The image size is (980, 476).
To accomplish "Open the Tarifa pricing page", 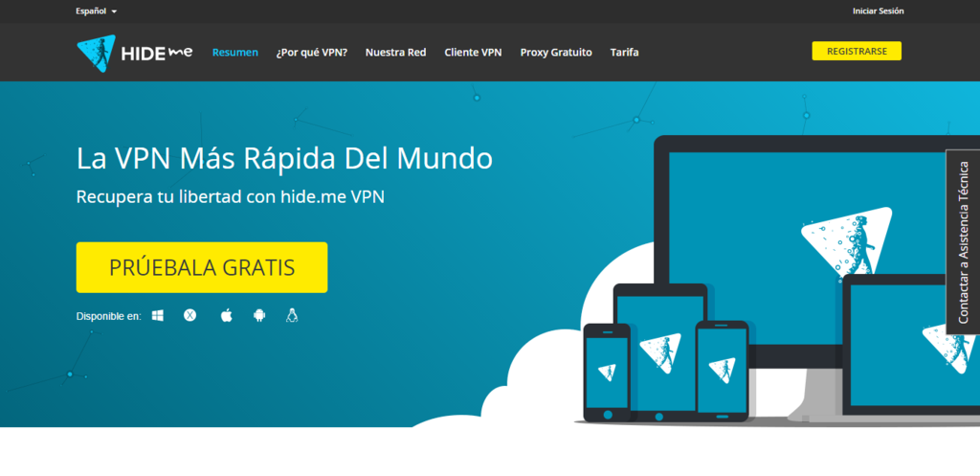I will pyautogui.click(x=624, y=53).
